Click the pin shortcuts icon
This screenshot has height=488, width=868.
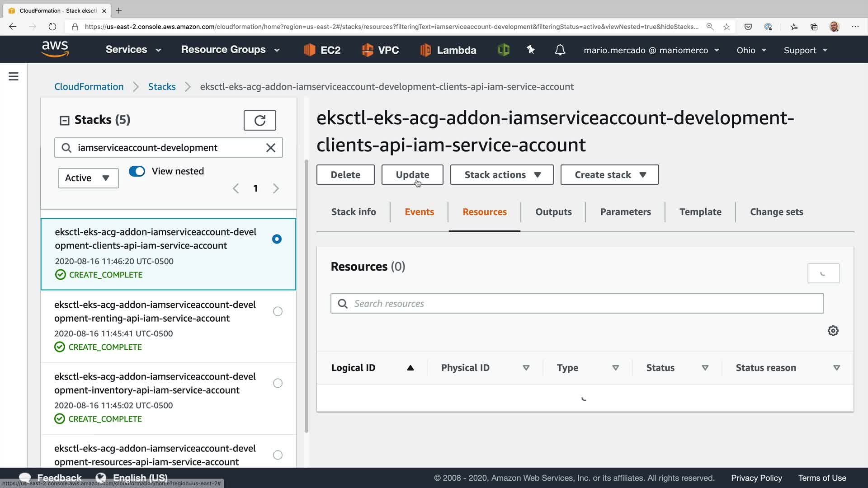(x=531, y=50)
